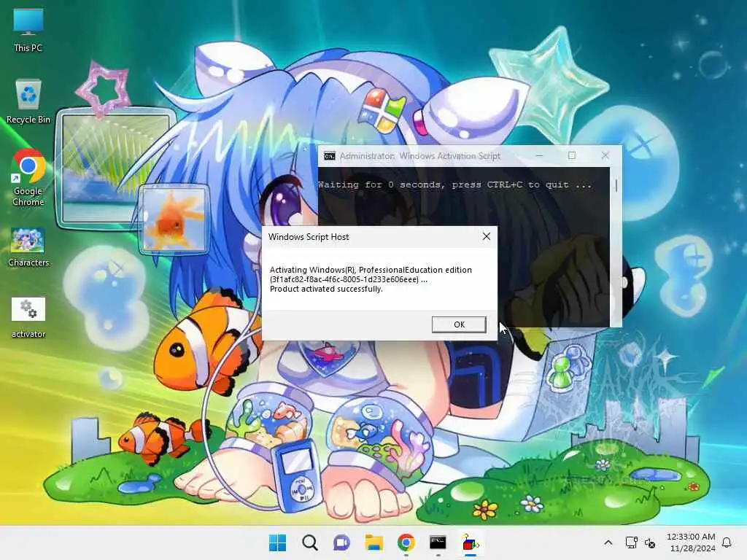Open the Windows Start menu
This screenshot has width=747, height=560.
(x=278, y=542)
